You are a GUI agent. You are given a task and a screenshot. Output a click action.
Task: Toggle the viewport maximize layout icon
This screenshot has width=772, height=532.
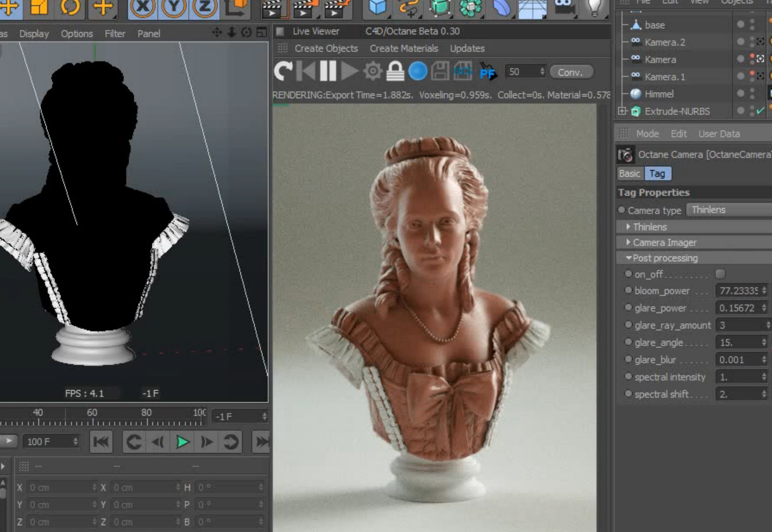pyautogui.click(x=262, y=32)
